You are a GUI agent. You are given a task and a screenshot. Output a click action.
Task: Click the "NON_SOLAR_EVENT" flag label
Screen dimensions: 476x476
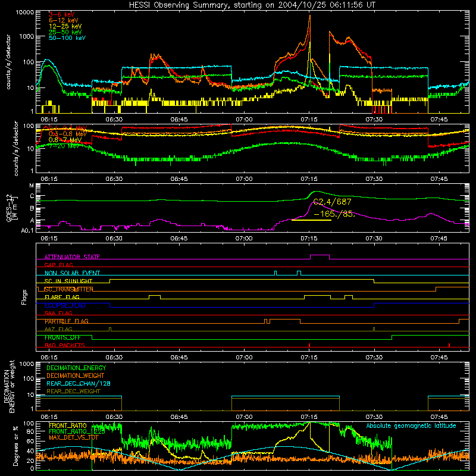(x=72, y=273)
